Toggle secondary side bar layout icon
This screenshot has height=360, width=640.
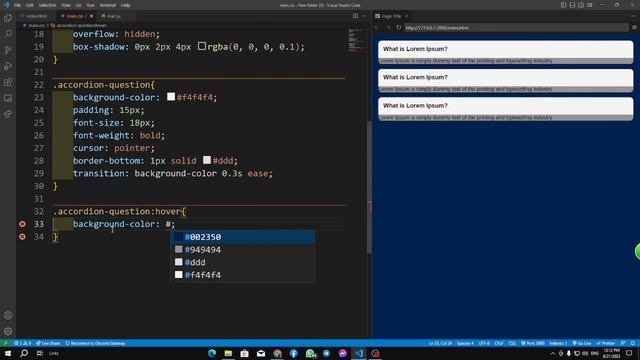(581, 5)
